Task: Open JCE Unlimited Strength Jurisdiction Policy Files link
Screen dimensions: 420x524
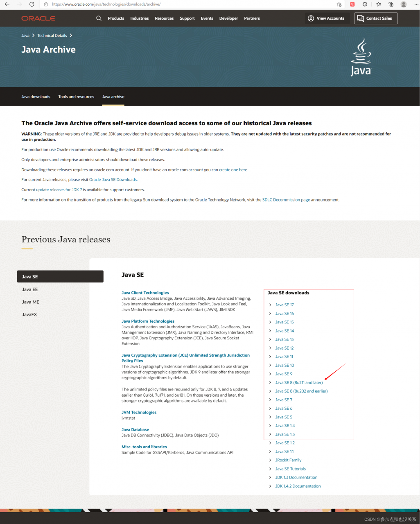Action: (x=185, y=358)
